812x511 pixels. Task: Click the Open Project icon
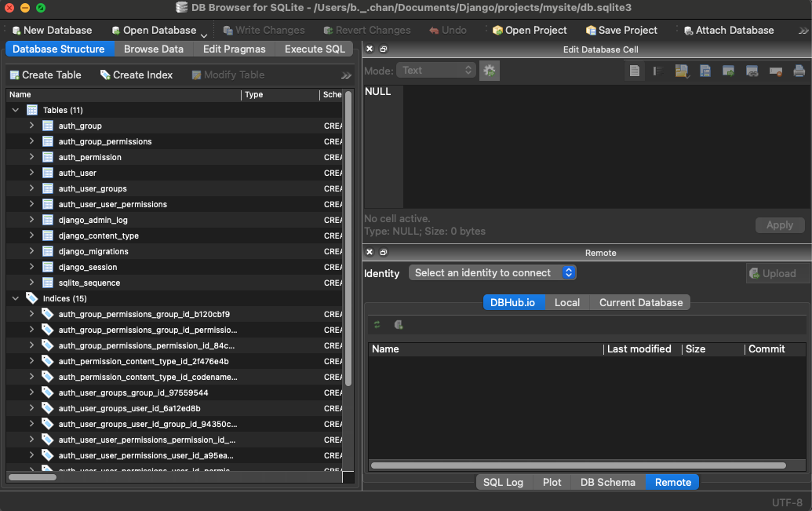(497, 31)
